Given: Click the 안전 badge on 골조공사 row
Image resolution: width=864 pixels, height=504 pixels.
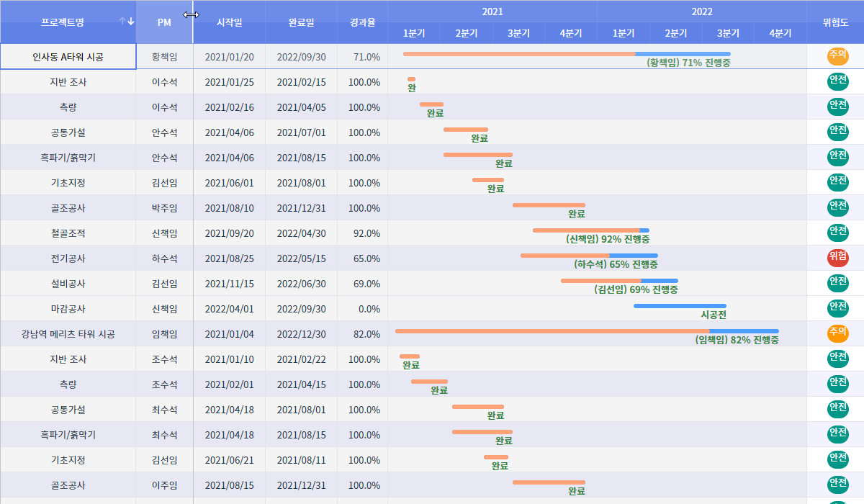Looking at the screenshot, I should tap(837, 207).
